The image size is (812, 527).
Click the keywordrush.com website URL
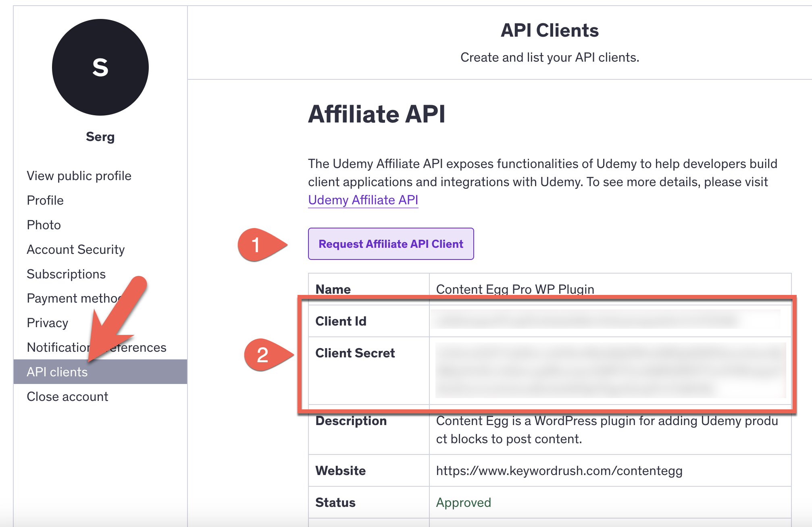559,471
